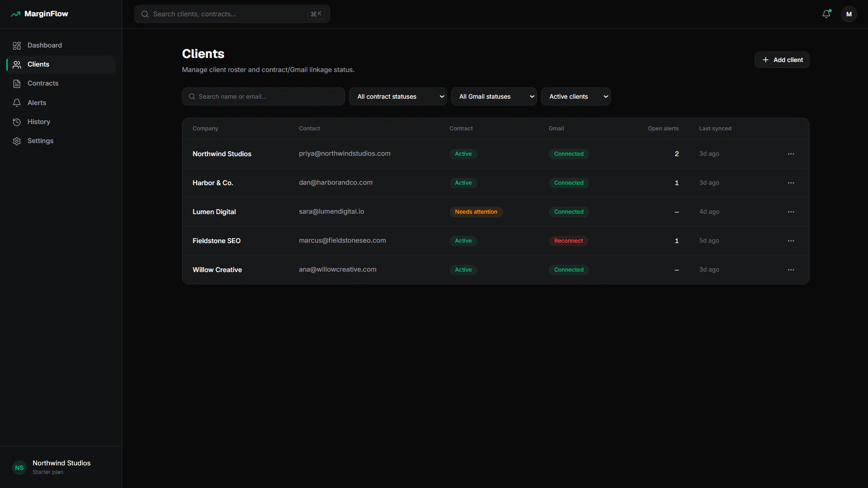
Task: Click Active badge for Harbor & Co.
Action: pyautogui.click(x=463, y=183)
